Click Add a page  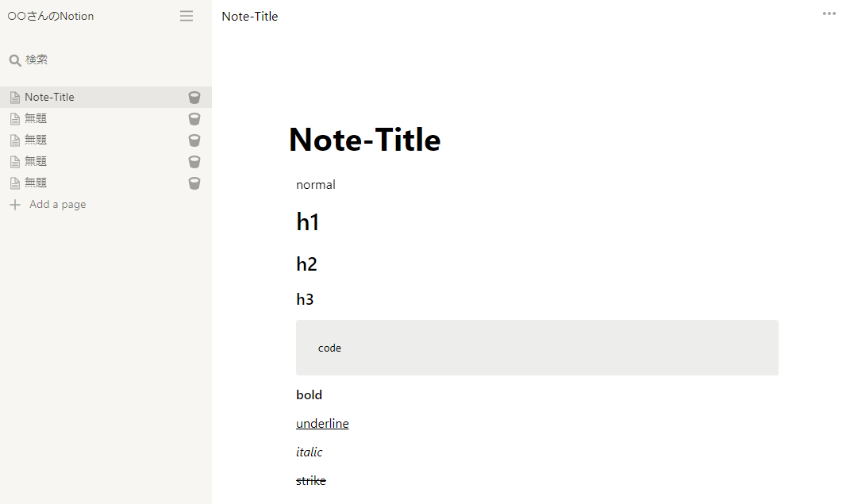click(x=57, y=204)
